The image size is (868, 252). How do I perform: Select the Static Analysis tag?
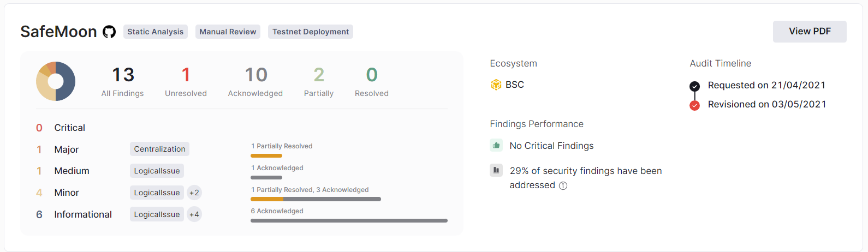(x=156, y=32)
